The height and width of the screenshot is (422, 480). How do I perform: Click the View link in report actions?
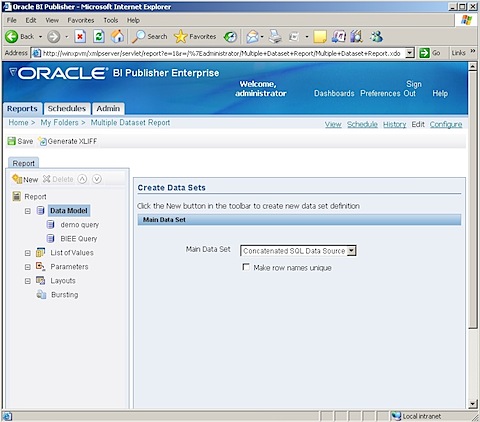pos(333,124)
